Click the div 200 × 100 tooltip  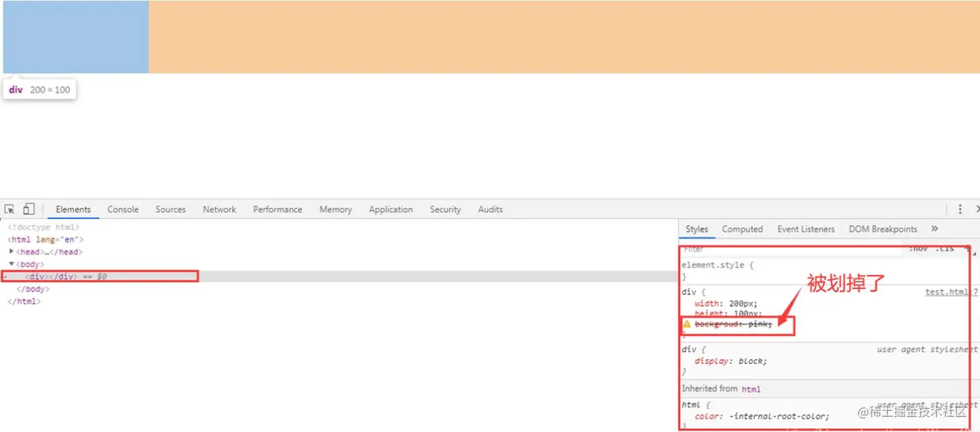(x=39, y=90)
